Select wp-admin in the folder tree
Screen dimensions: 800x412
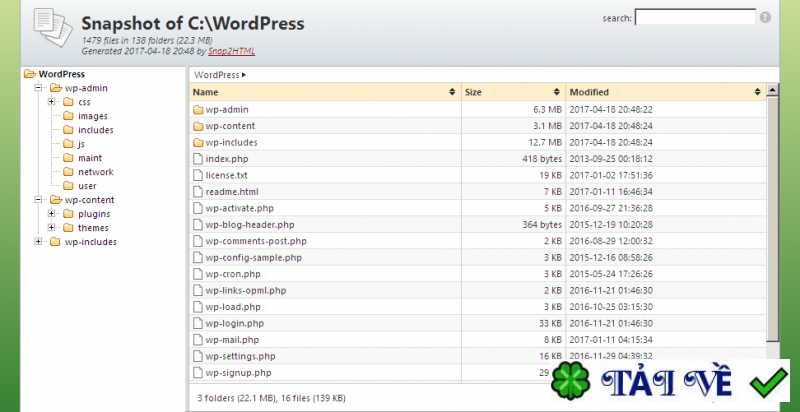click(86, 88)
